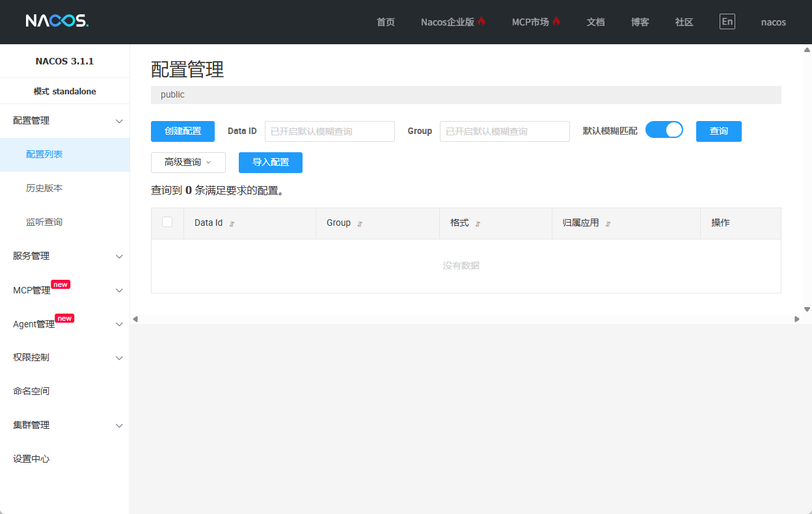Click the 创建配置 button
The height and width of the screenshot is (514, 812).
(183, 131)
